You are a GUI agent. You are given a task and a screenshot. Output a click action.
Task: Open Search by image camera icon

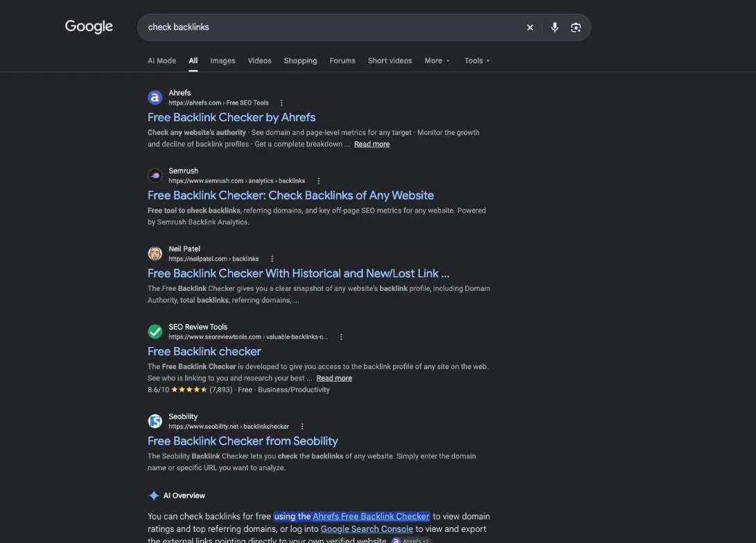click(x=576, y=28)
